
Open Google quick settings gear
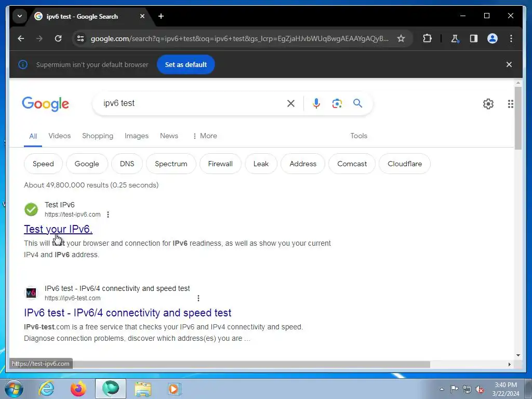click(x=488, y=104)
